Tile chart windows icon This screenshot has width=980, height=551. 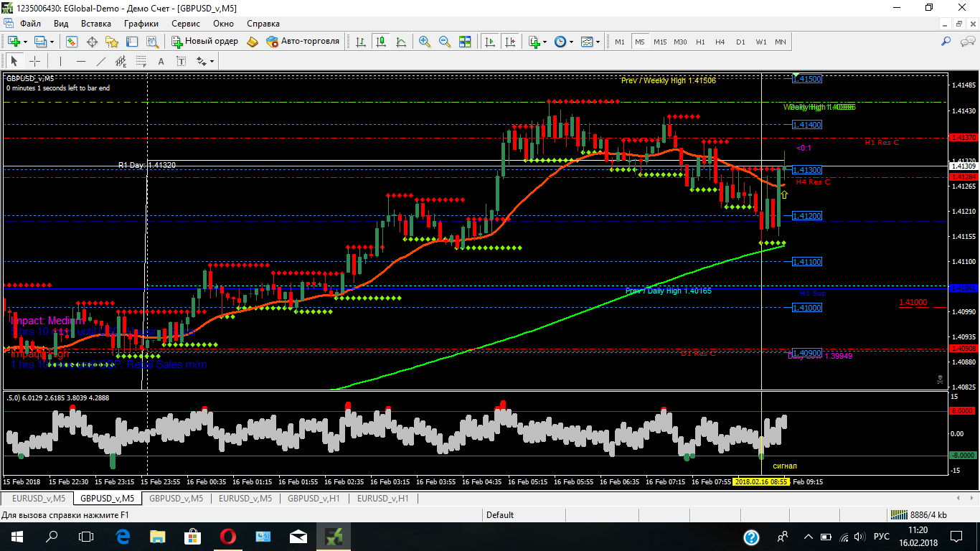[465, 42]
